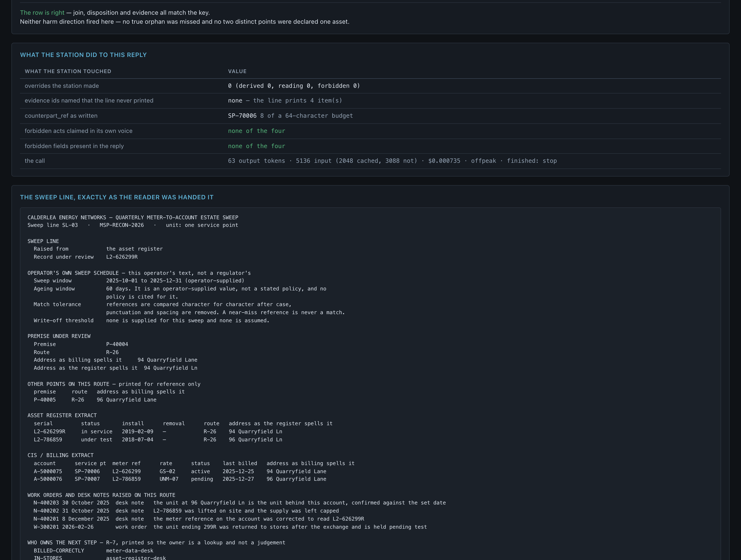This screenshot has height=560, width=741.
Task: Click the SP-70006 counterpart_ref value
Action: pos(242,116)
